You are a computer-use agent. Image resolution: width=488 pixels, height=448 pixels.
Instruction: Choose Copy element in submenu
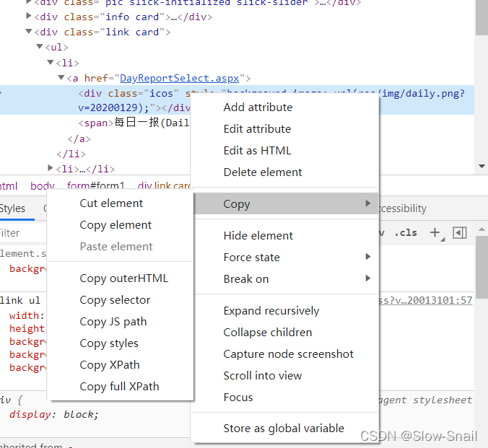tap(120, 225)
